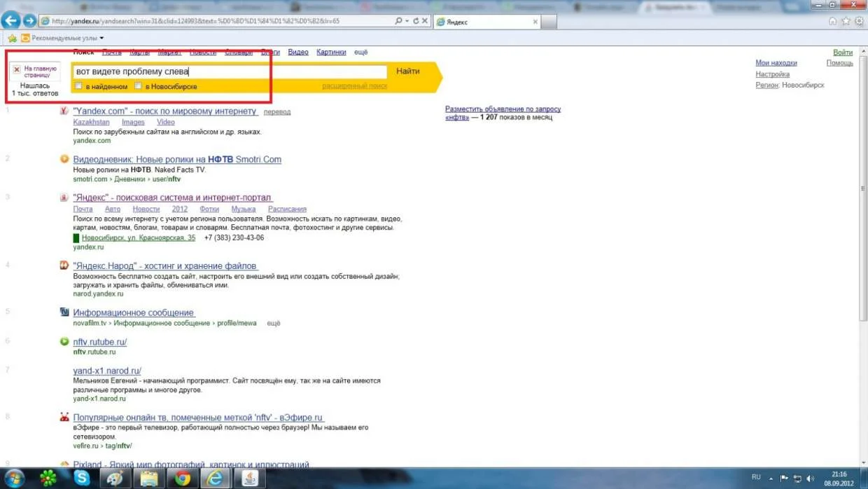Open Информационное сообщение result
The width and height of the screenshot is (868, 489).
pos(133,313)
